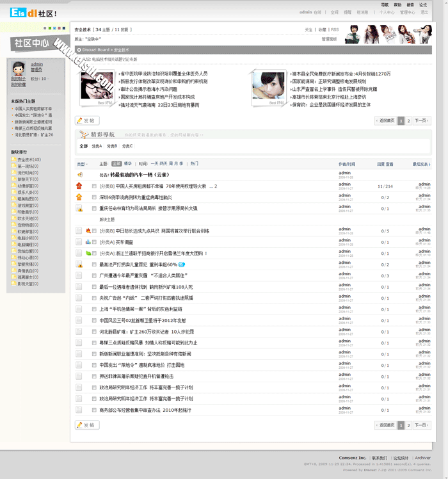Filter threads by 精华
This screenshot has width=448, height=479.
[x=127, y=164]
